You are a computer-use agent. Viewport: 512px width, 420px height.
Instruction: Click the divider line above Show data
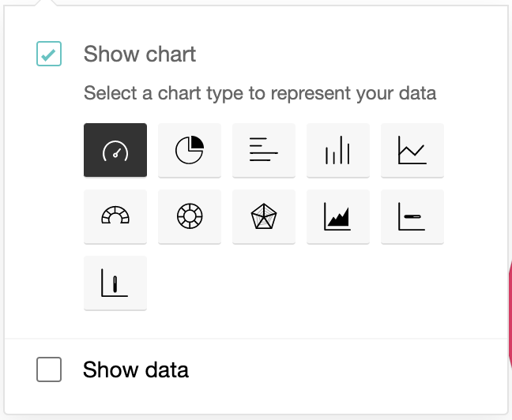[256, 339]
